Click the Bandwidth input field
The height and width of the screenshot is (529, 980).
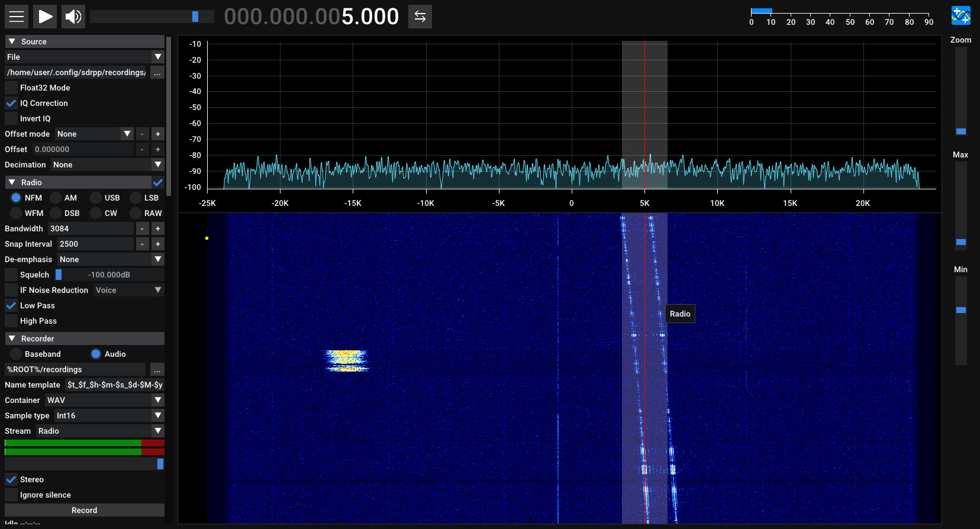pyautogui.click(x=91, y=229)
